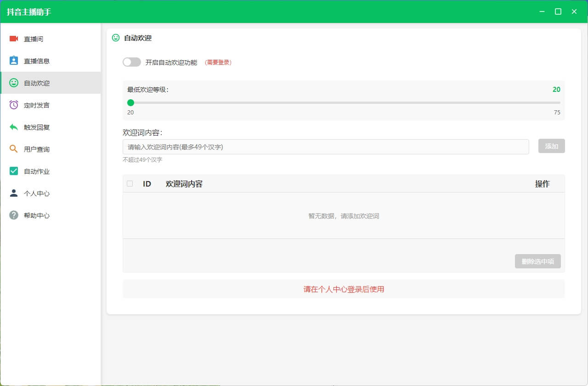Click the person icon for 个人中心

click(14, 193)
